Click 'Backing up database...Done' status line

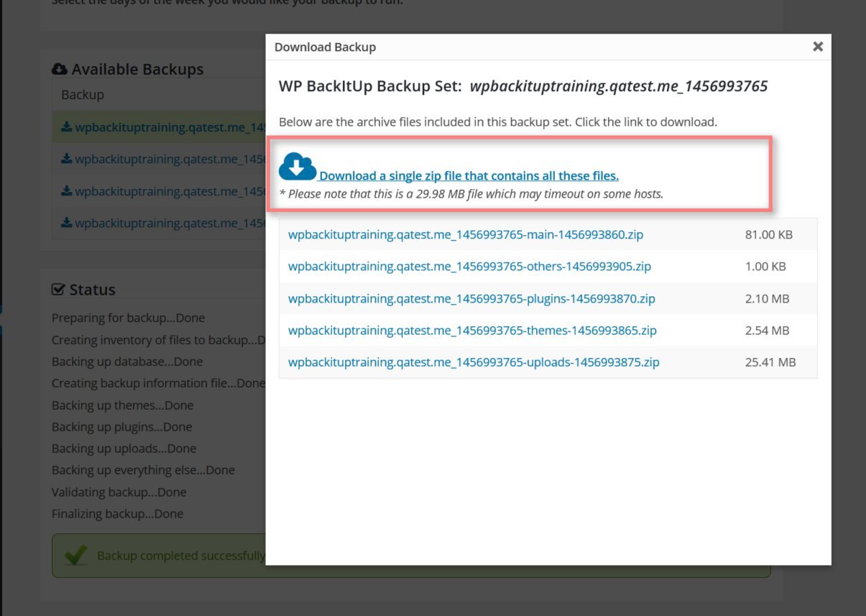click(127, 362)
